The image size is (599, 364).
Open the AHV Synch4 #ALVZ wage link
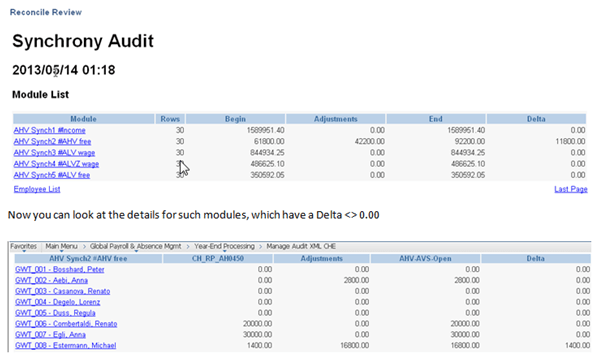click(x=56, y=164)
